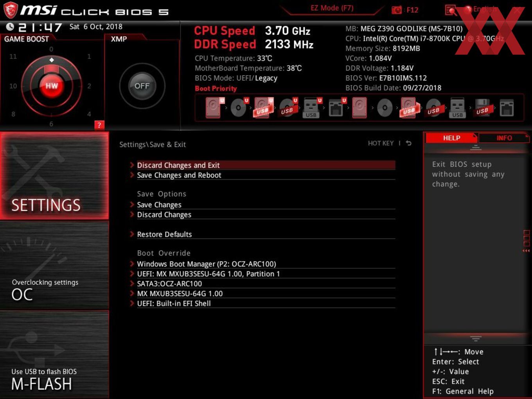Click the 21:47 time display
This screenshot has height=399, width=532.
[x=40, y=27]
